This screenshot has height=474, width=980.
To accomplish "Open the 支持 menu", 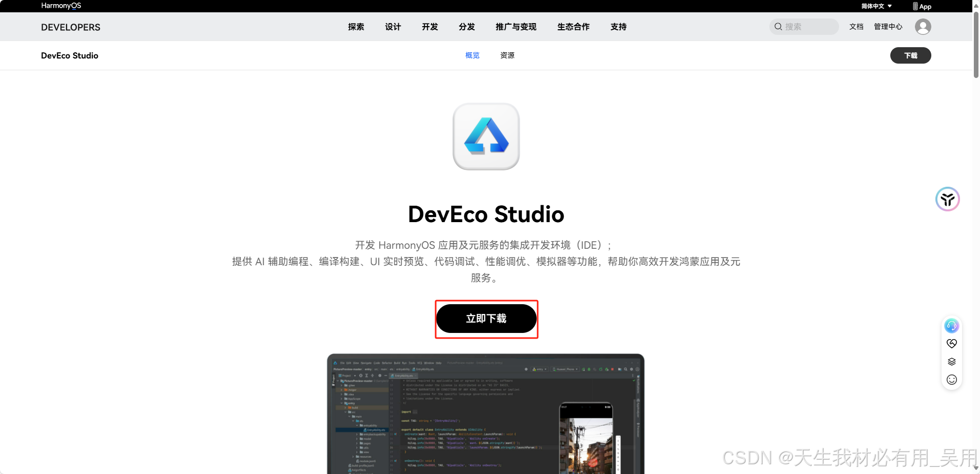I will pyautogui.click(x=619, y=27).
